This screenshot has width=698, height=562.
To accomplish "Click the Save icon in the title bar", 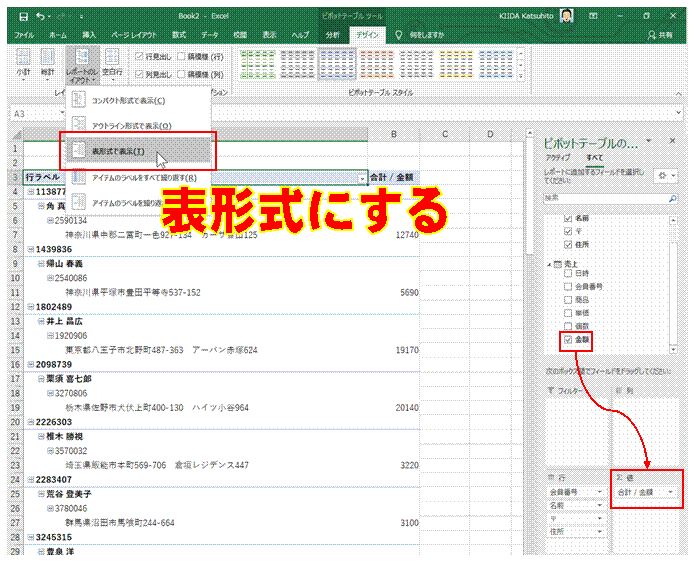I will (x=24, y=16).
